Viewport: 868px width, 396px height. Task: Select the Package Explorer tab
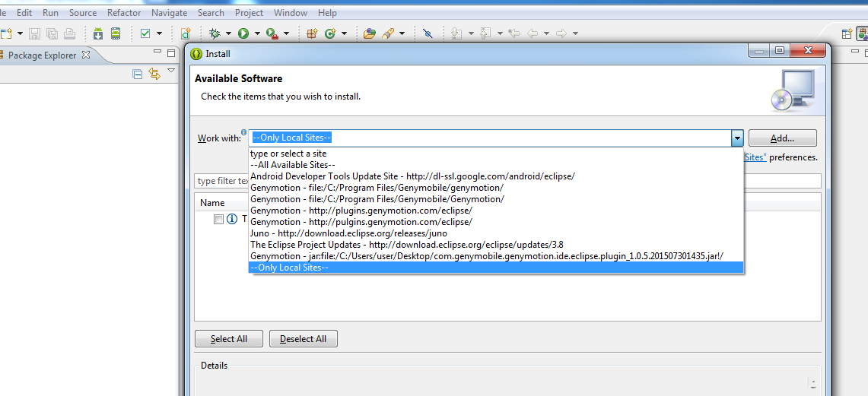tap(42, 55)
